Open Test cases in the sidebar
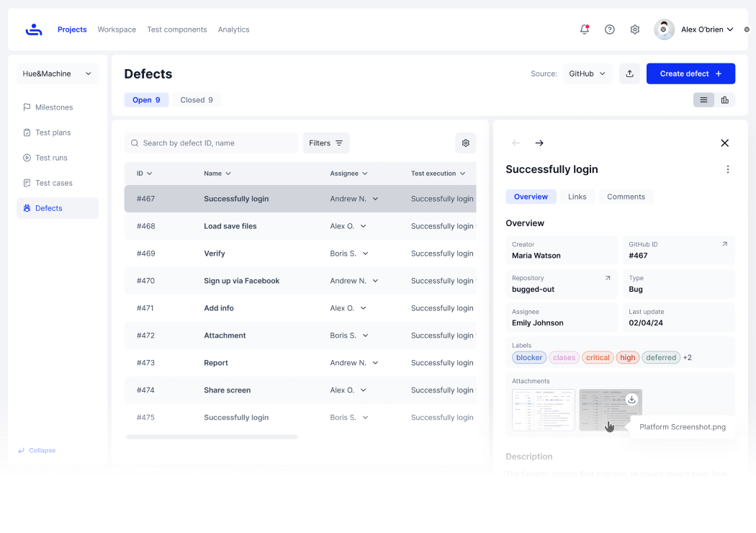 (58, 183)
